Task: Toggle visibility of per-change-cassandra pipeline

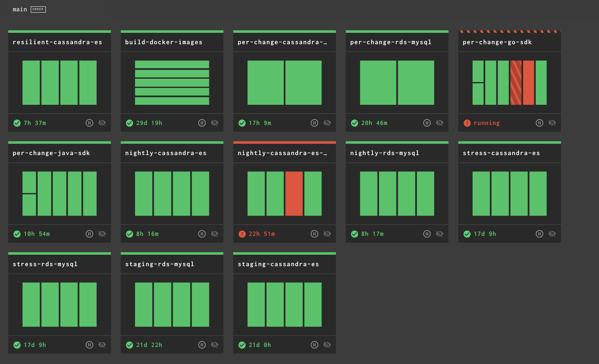Action: (x=327, y=123)
